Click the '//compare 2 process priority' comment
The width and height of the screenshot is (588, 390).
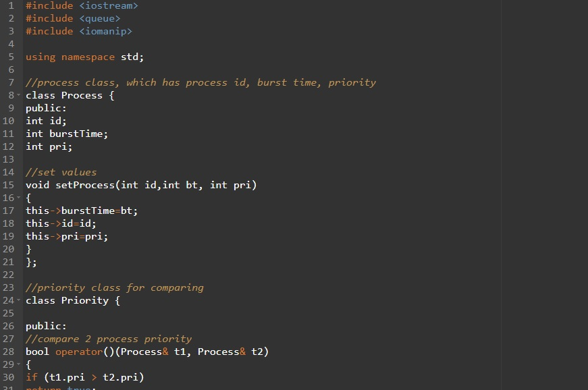109,339
